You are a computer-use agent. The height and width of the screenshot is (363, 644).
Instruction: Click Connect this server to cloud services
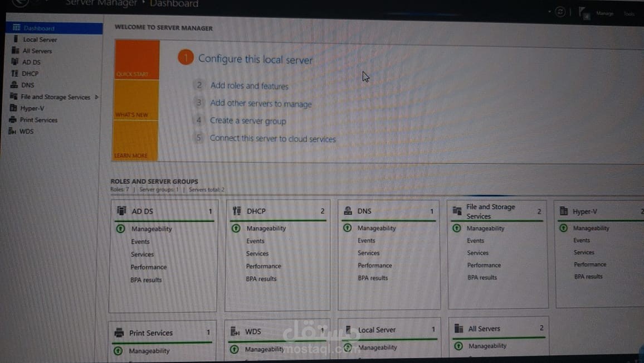tap(273, 138)
